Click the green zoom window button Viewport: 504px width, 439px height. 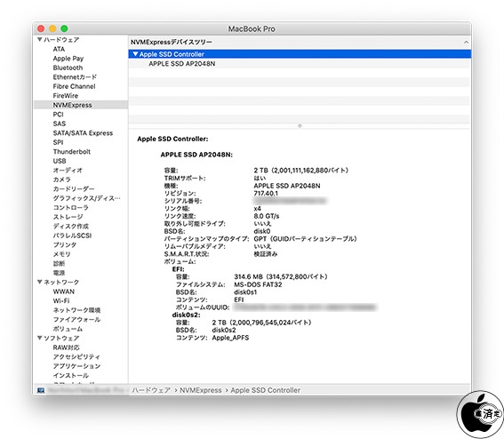point(64,28)
